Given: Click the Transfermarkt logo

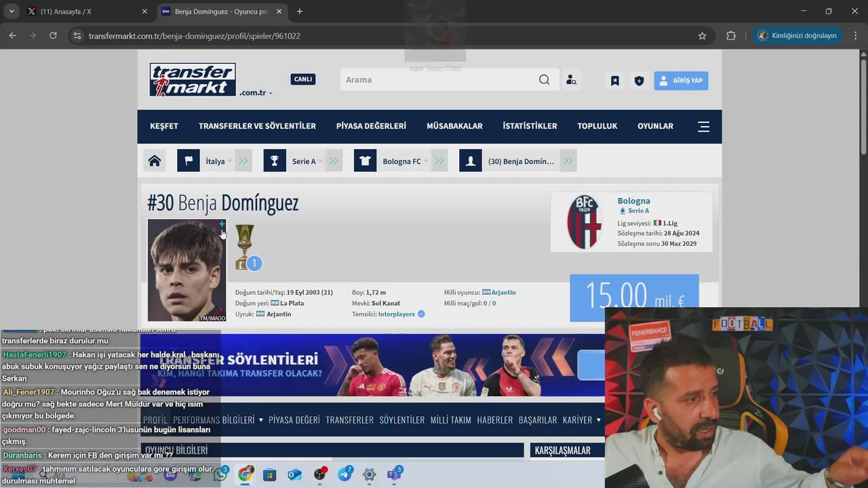Looking at the screenshot, I should (x=193, y=80).
